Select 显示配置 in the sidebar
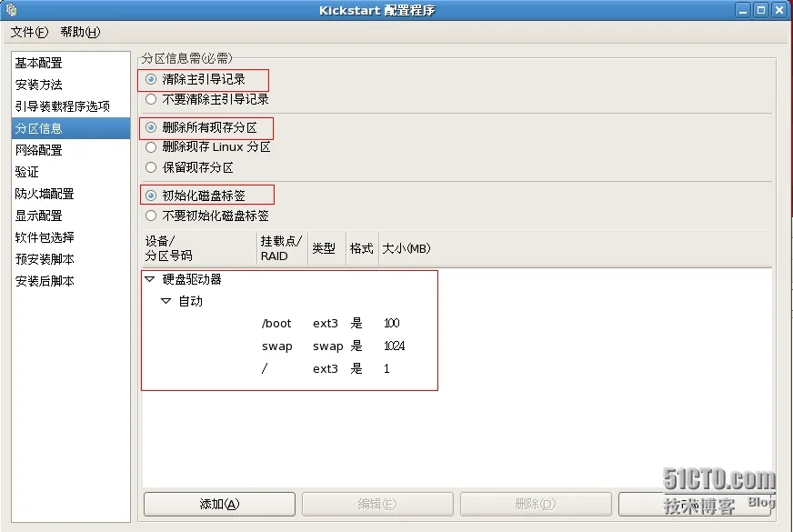This screenshot has width=793, height=532. [x=71, y=216]
